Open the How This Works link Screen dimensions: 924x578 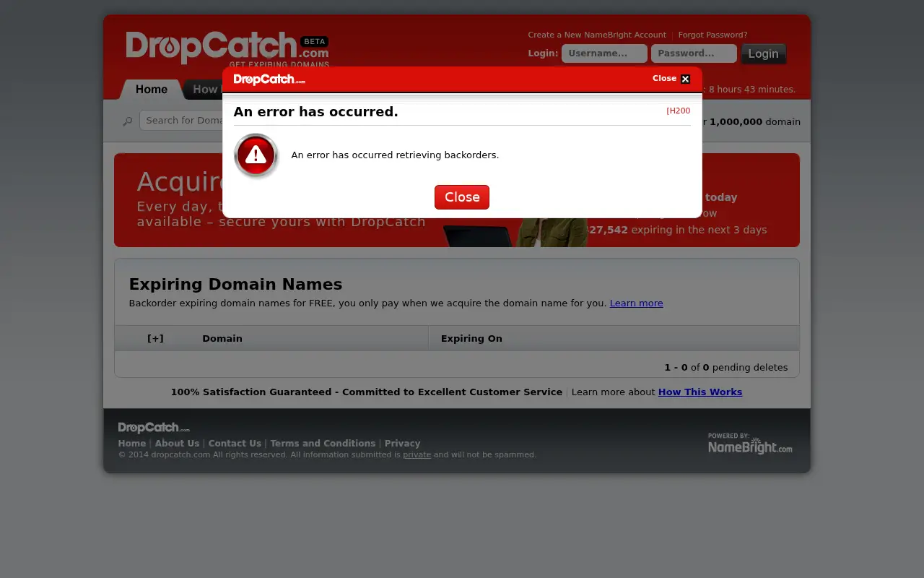click(x=700, y=392)
